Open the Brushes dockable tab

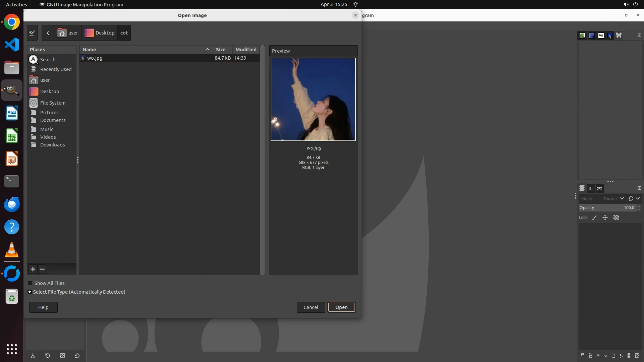(582, 36)
